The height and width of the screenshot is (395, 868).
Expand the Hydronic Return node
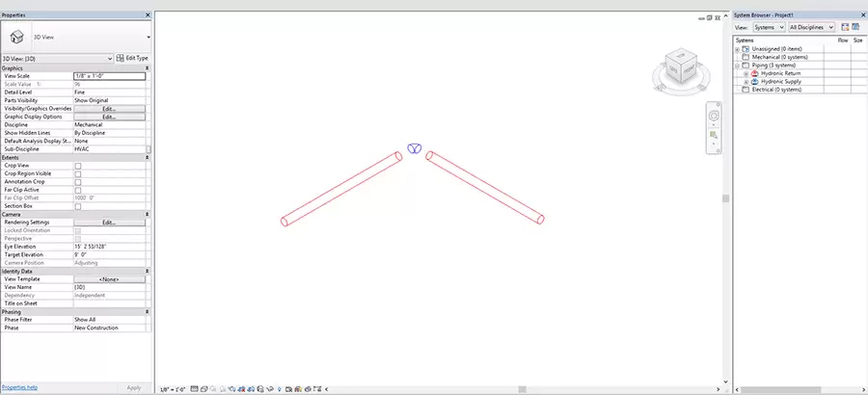coord(746,73)
